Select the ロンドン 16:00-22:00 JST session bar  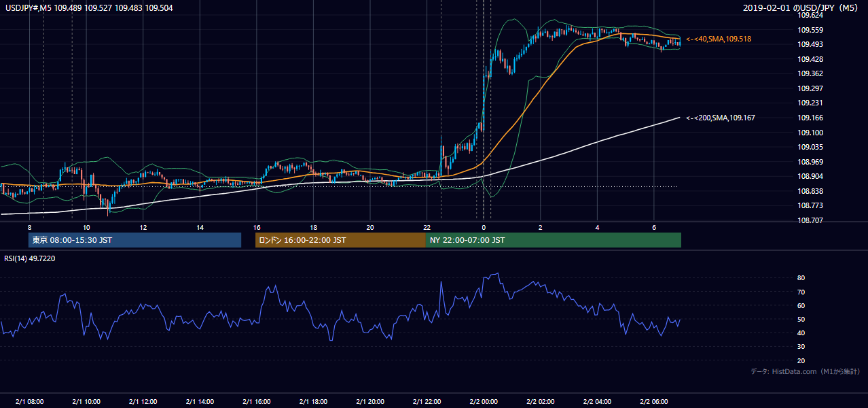pyautogui.click(x=340, y=240)
